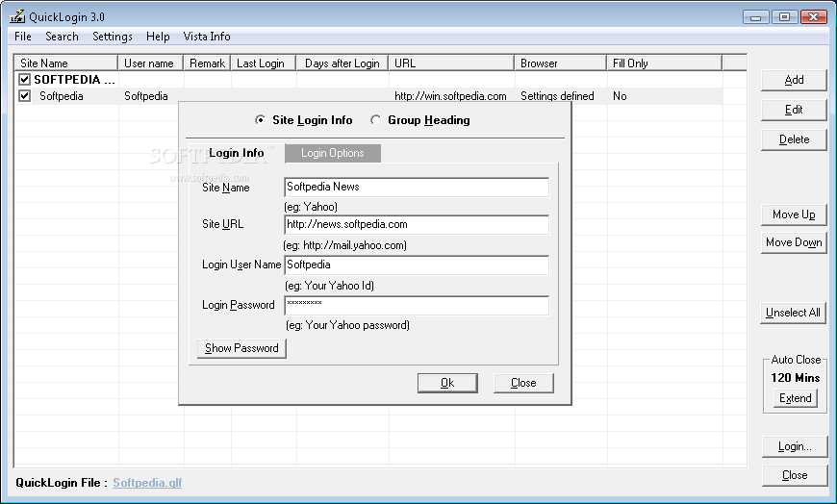
Task: Click the Site Name input field
Action: (x=417, y=187)
